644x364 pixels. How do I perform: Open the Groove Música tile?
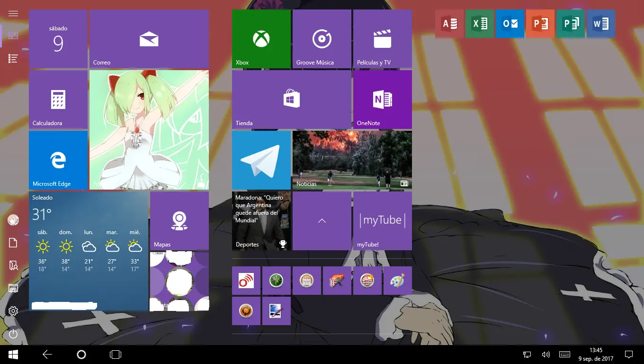(x=322, y=39)
